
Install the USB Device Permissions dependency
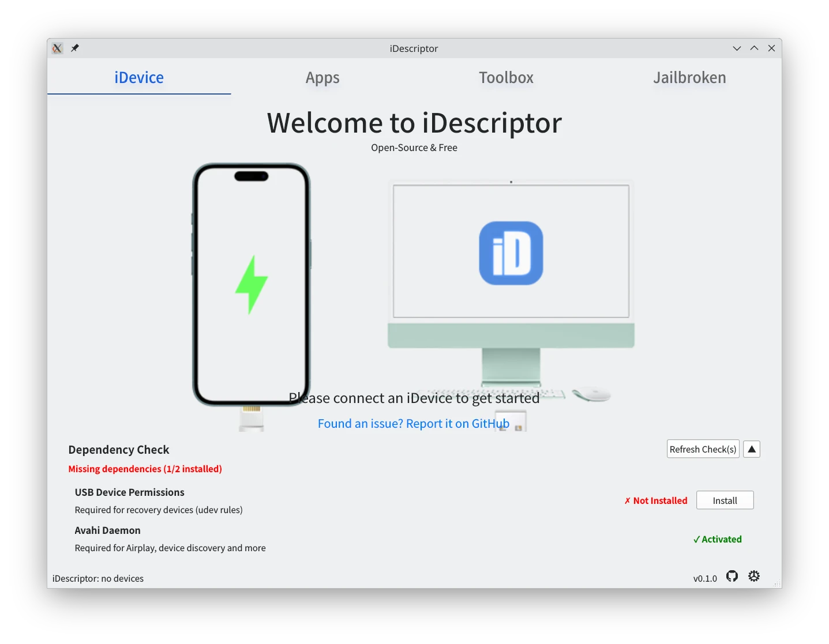725,500
